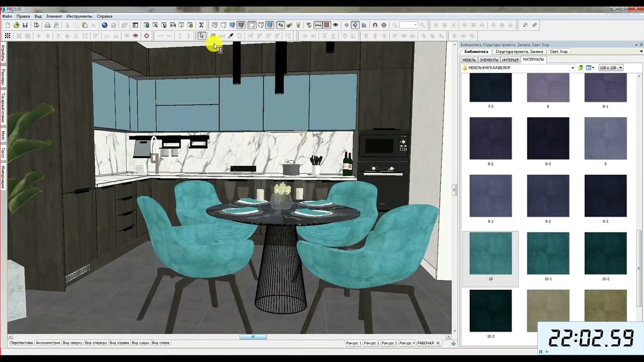Save the project with the floppy icon
The image size is (644, 362).
point(25,25)
